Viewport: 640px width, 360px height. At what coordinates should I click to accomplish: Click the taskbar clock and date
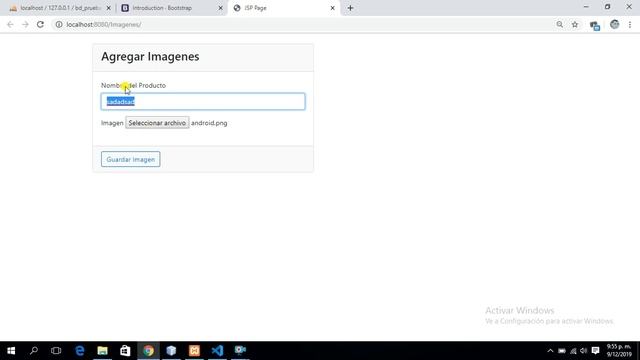click(x=619, y=351)
